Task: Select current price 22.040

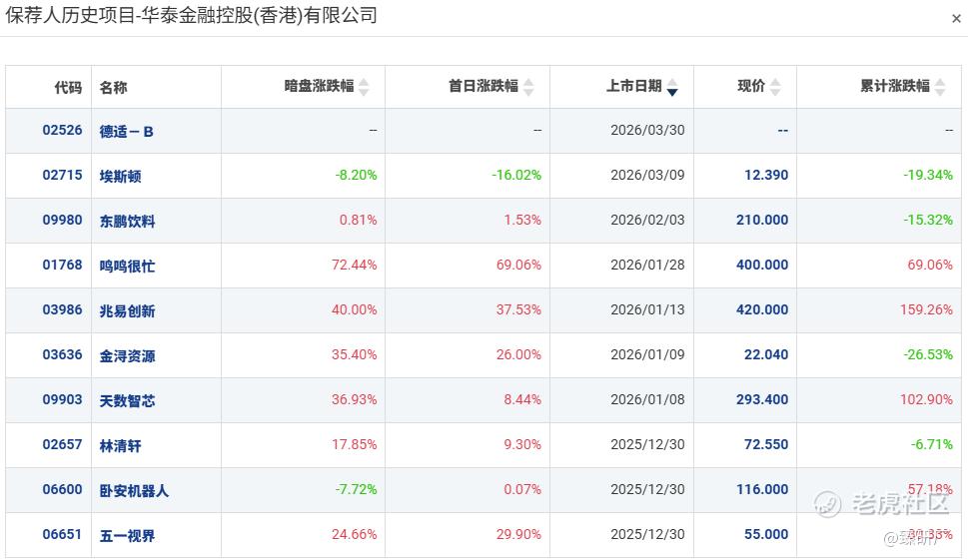Action: 766,355
